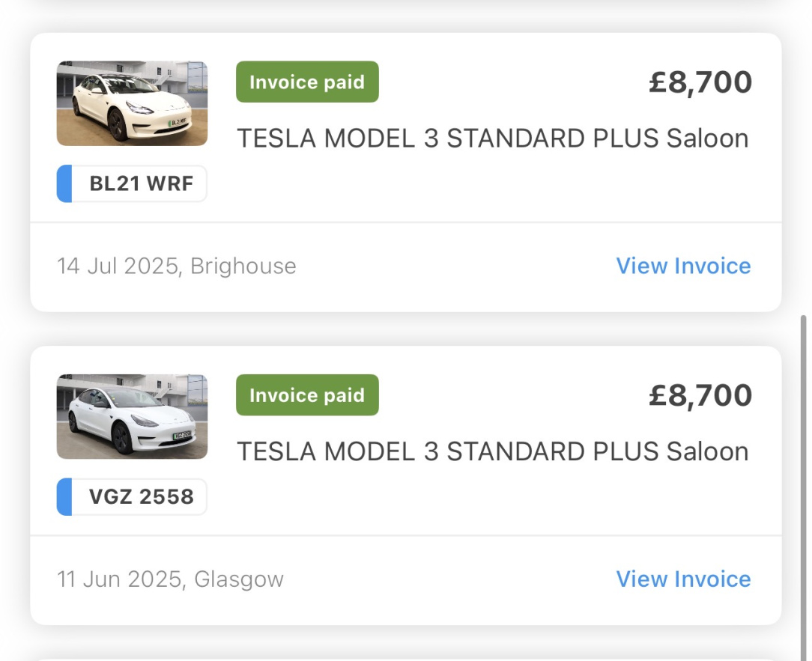Select the BL21 WRF registration plate
Screen dimensions: 812x661
(141, 184)
